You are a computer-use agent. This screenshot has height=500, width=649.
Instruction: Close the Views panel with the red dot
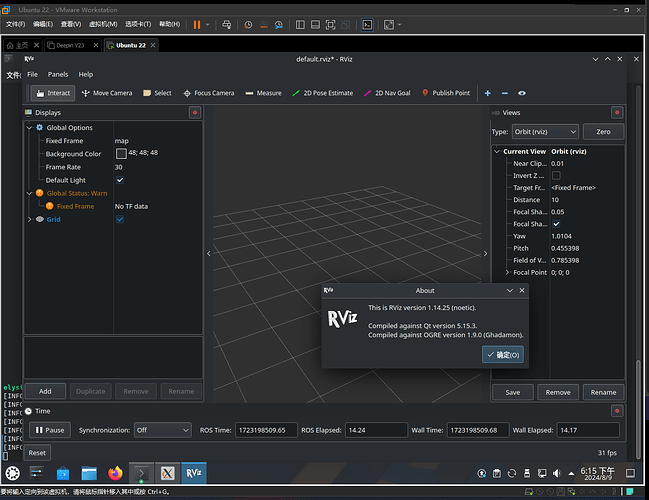point(617,113)
